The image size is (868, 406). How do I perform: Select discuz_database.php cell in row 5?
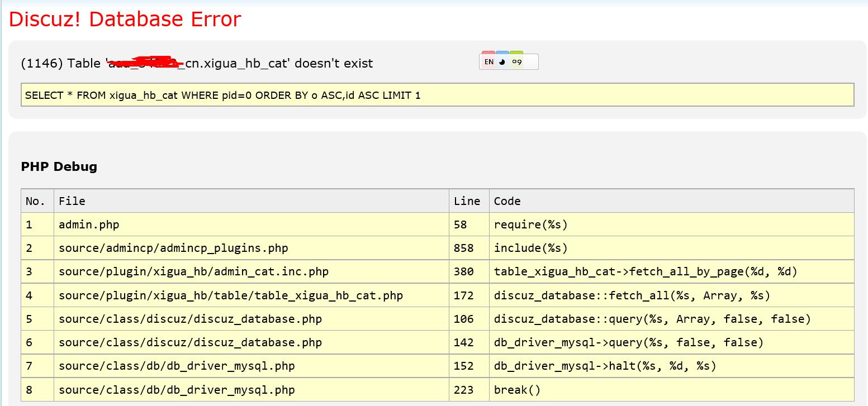tap(252, 319)
